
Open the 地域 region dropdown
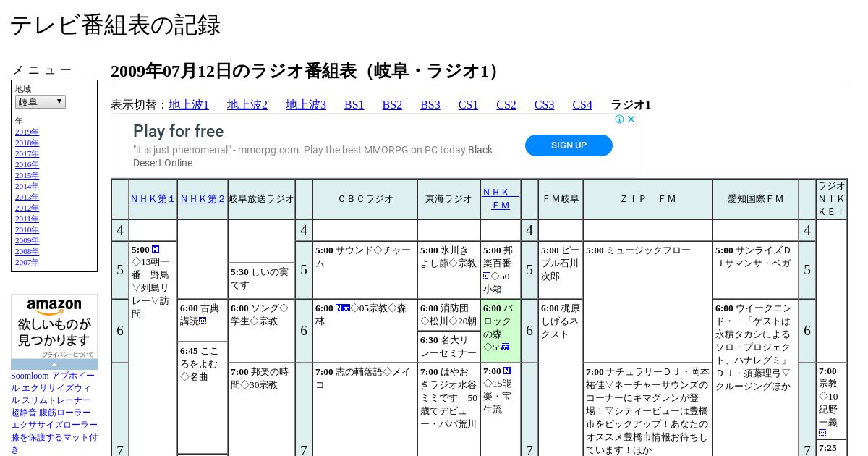41,102
